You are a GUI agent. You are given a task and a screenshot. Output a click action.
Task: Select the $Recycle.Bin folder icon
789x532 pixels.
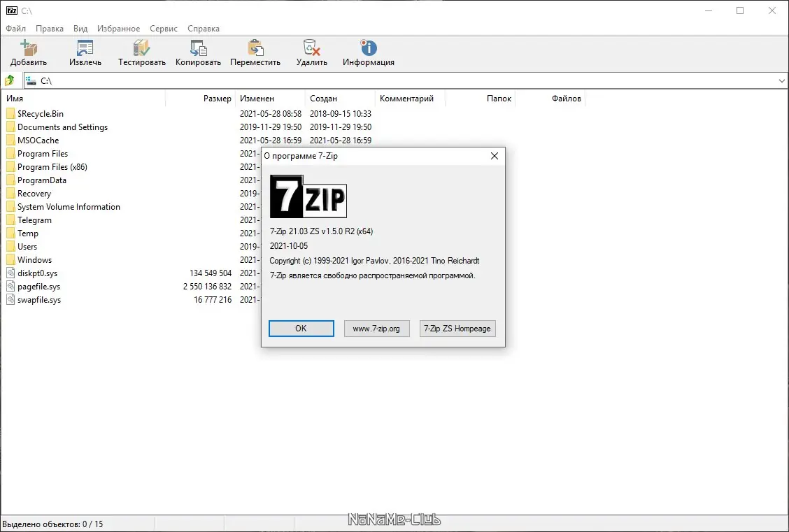click(x=10, y=114)
